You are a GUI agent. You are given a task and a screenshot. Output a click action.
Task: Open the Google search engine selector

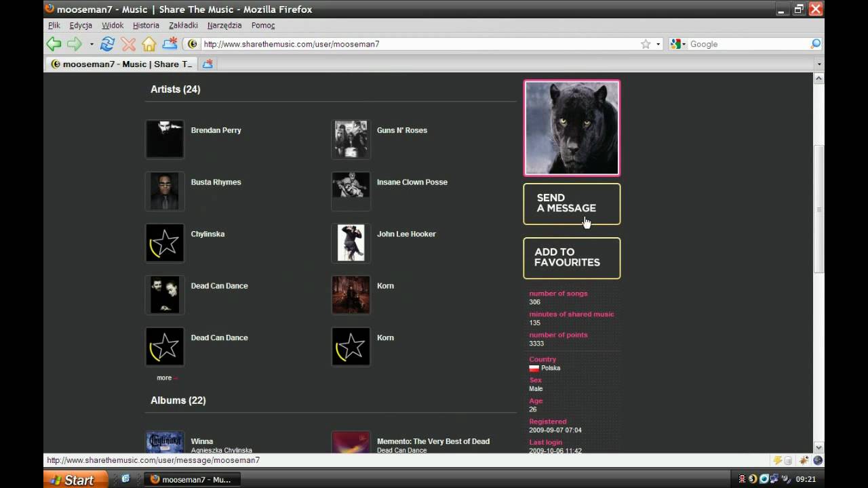pos(678,44)
